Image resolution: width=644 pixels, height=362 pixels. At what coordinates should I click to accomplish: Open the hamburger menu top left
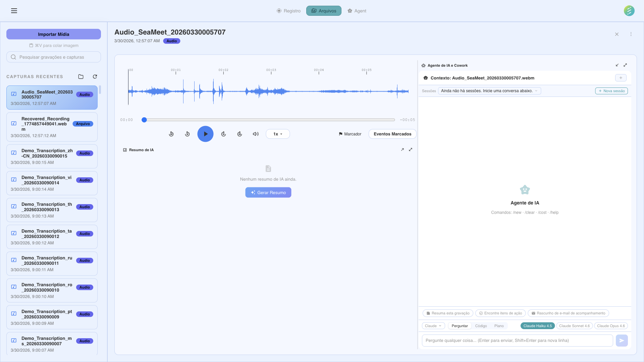click(x=14, y=11)
